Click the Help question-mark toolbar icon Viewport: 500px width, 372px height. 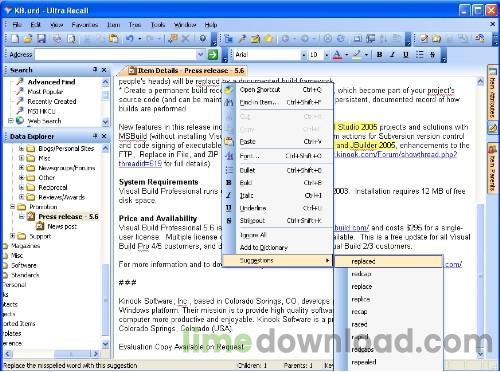pos(203,39)
